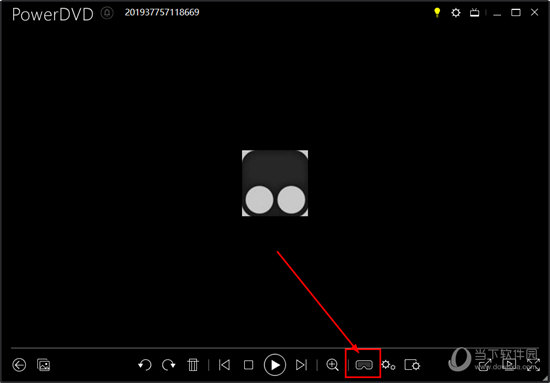Image resolution: width=550 pixels, height=383 pixels.
Task: Switch to TV mode icon
Action: (x=475, y=13)
